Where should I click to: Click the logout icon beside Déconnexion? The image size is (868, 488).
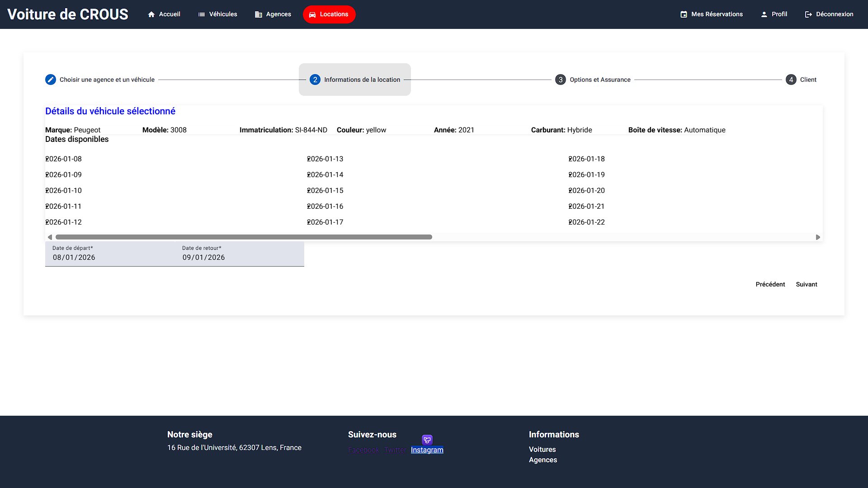point(808,14)
